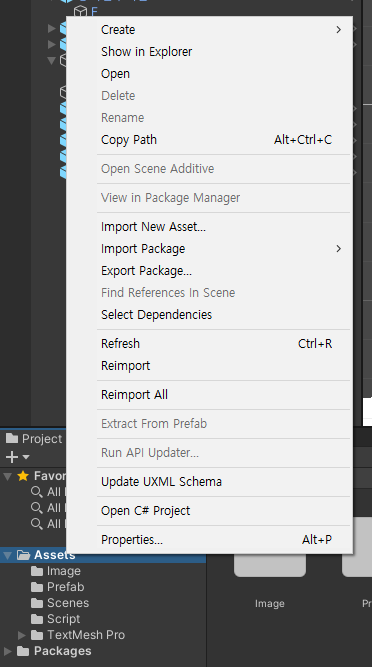Collapse the Favorites section arrow
This screenshot has width=372, height=667.
point(7,476)
